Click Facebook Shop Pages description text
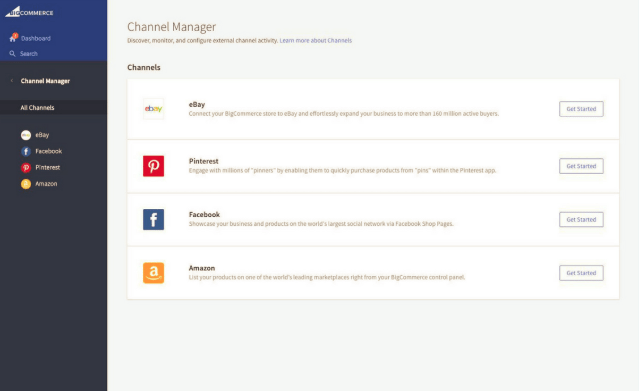The height and width of the screenshot is (391, 639). point(321,224)
